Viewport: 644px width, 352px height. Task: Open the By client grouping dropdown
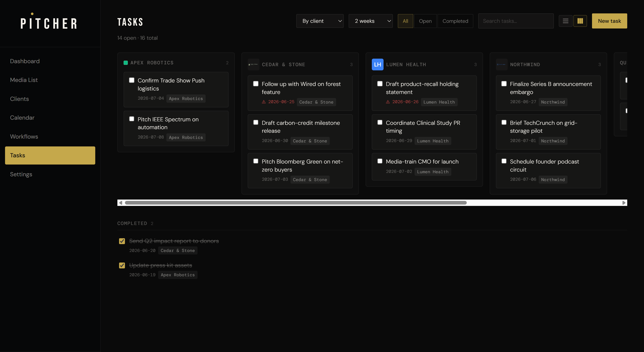[x=320, y=21]
